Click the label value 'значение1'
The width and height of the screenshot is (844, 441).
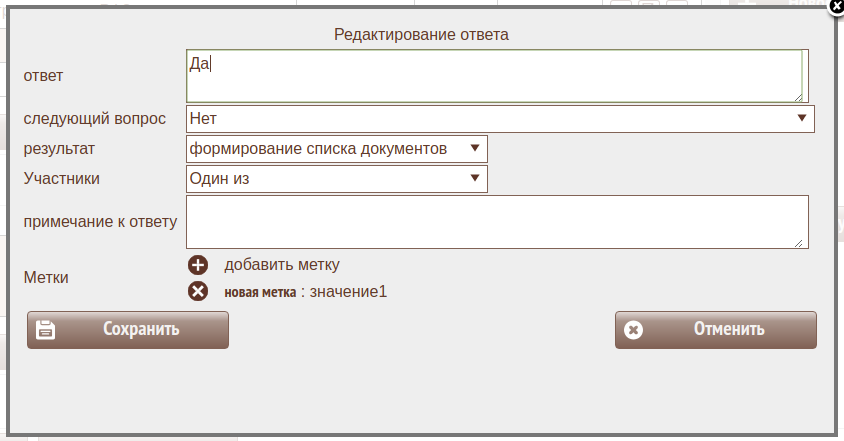click(x=348, y=292)
